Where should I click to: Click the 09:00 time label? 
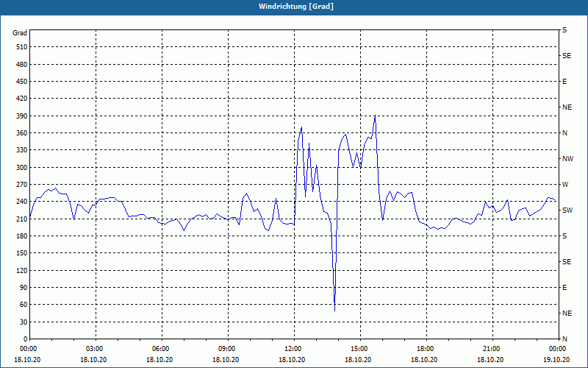point(226,349)
